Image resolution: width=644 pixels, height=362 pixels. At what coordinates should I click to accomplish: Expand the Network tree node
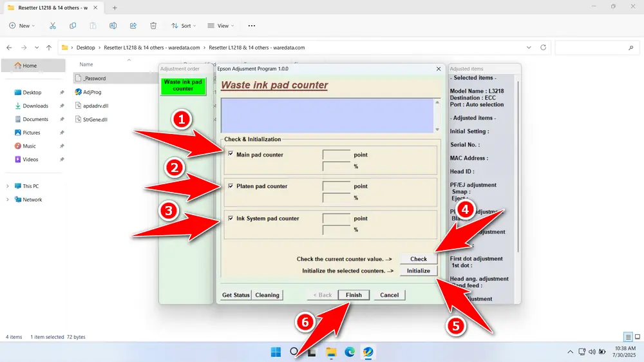tap(7, 200)
